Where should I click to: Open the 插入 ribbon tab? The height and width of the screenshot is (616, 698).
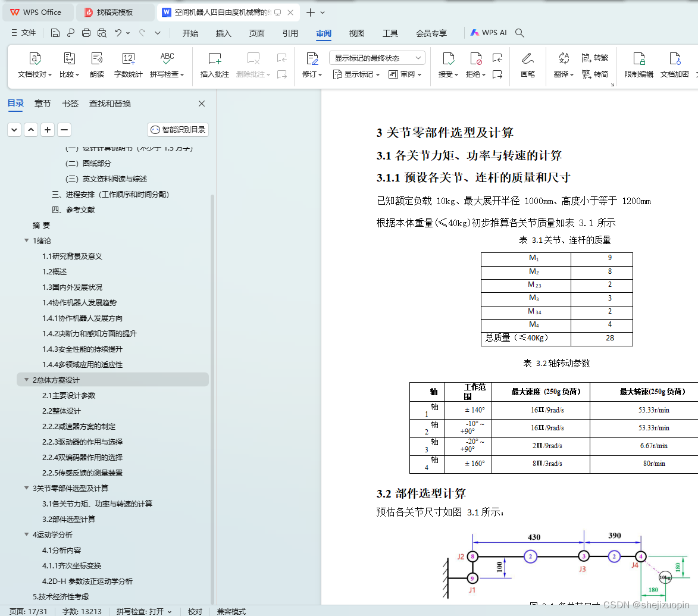pos(224,33)
